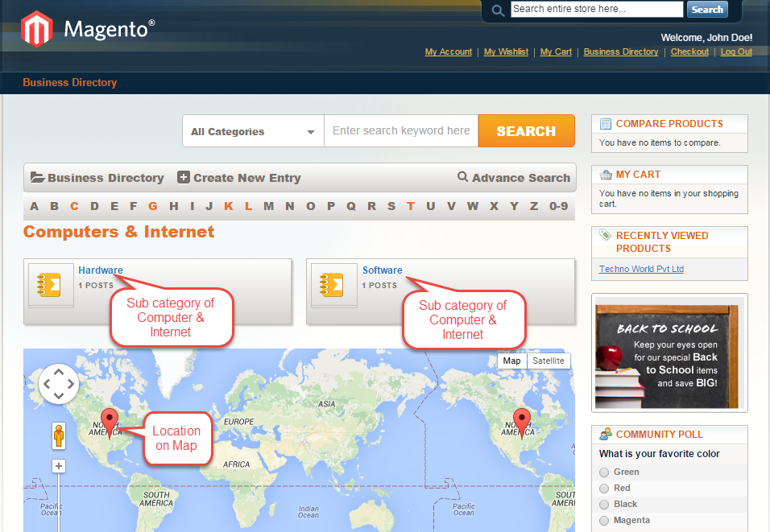The image size is (770, 532).
Task: Switch map to Map view
Action: [511, 361]
